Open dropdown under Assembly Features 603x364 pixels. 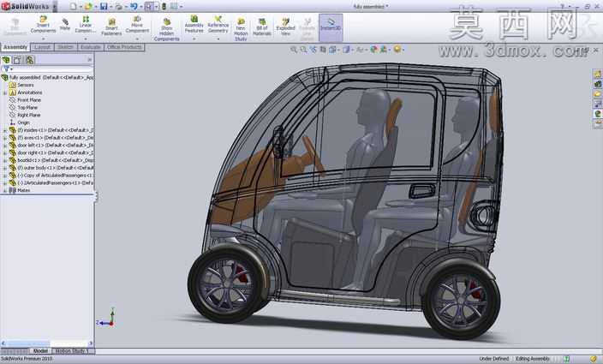tap(194, 39)
